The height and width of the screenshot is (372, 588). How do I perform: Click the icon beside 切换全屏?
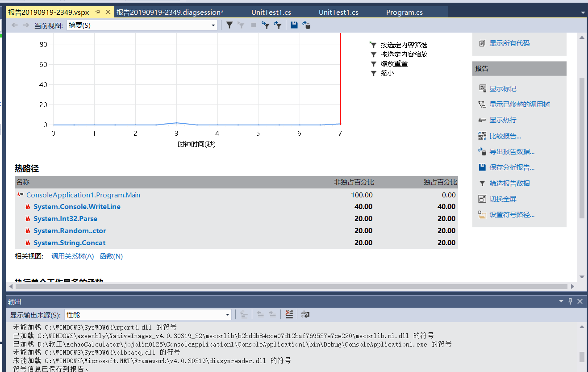point(482,199)
